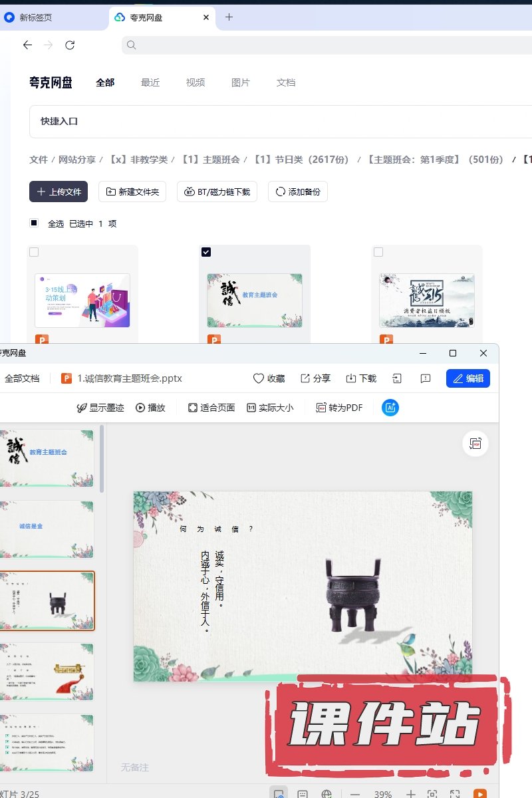Click the slide thumbnail panel scrollbar
Screen dimensions: 532x798
pyautogui.click(x=102, y=459)
